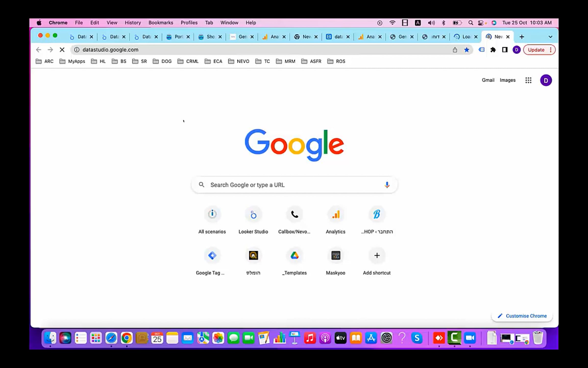The width and height of the screenshot is (588, 368).
Task: Click the voice search microphone icon
Action: click(x=387, y=185)
